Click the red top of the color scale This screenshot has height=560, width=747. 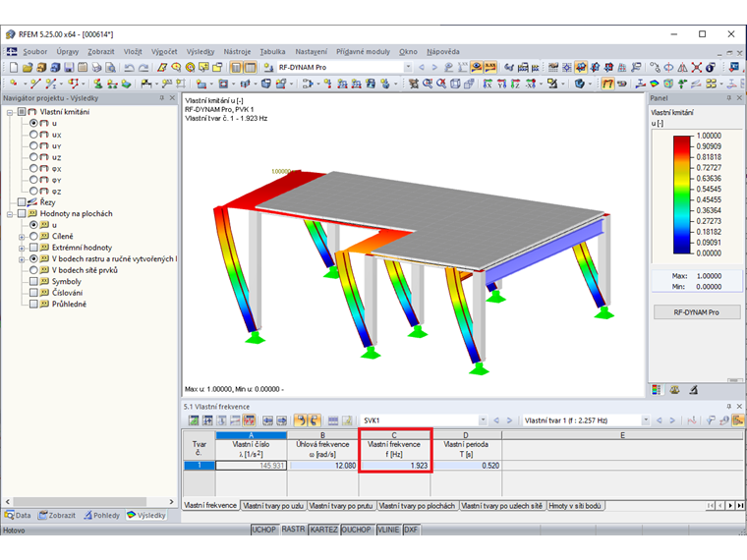pyautogui.click(x=682, y=140)
